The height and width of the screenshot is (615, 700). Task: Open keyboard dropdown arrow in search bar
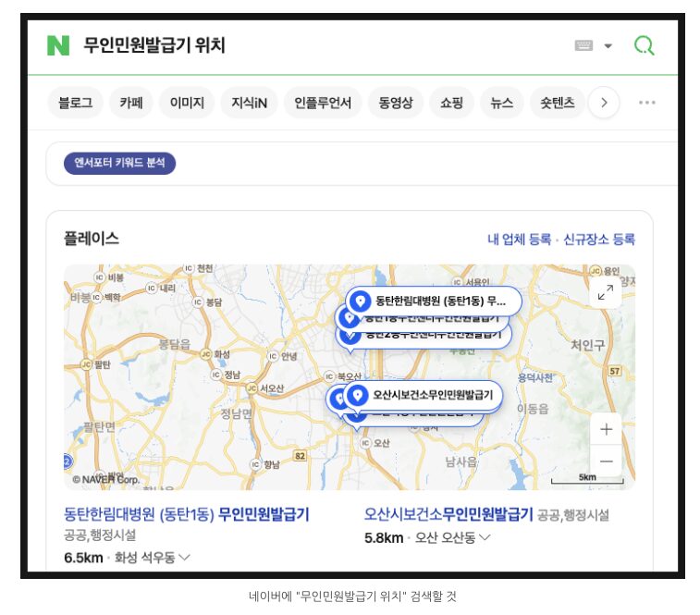[608, 46]
